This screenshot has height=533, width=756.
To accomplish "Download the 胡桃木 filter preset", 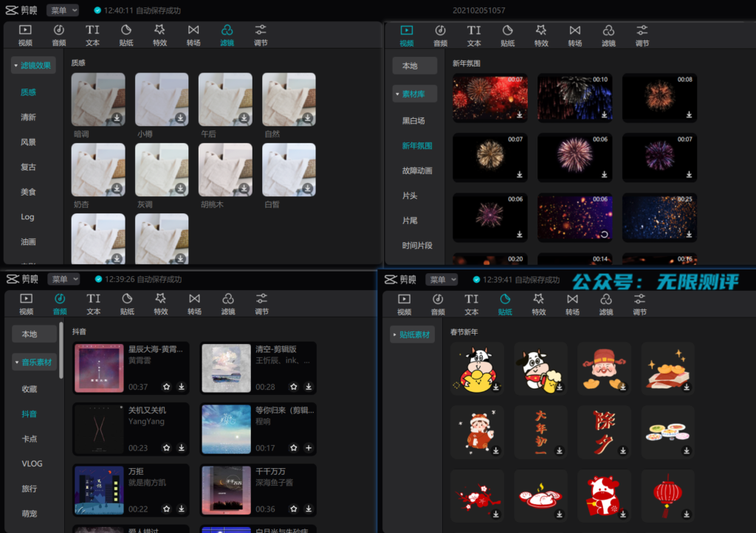I will pos(244,188).
